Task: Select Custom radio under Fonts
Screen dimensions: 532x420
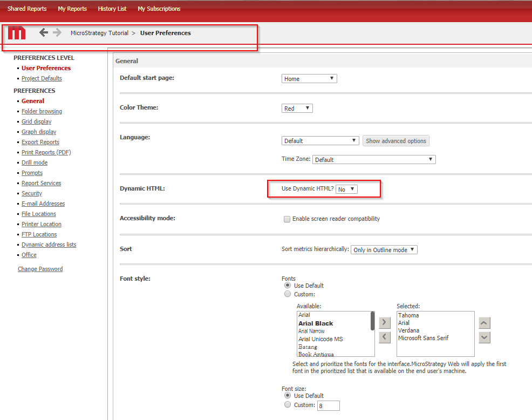Action: pos(288,294)
